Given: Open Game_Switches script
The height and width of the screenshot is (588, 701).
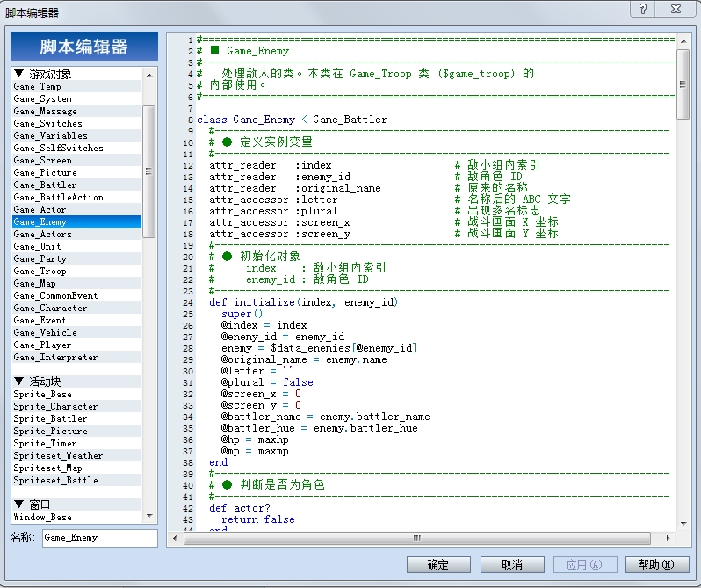Looking at the screenshot, I should (x=76, y=123).
